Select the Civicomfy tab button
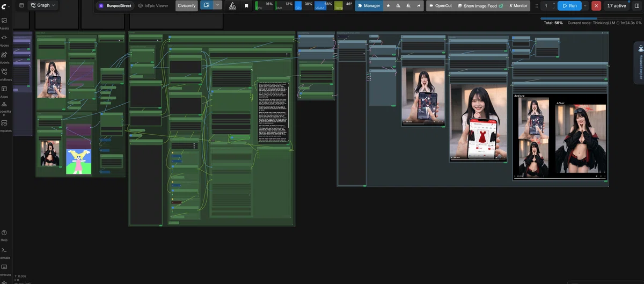Screen dimensions: 644x284 tap(187, 6)
